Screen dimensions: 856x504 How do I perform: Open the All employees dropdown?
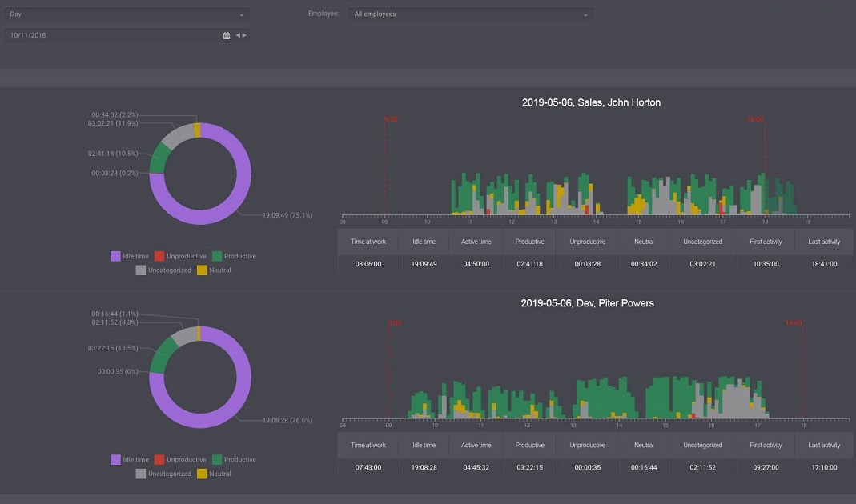[470, 14]
